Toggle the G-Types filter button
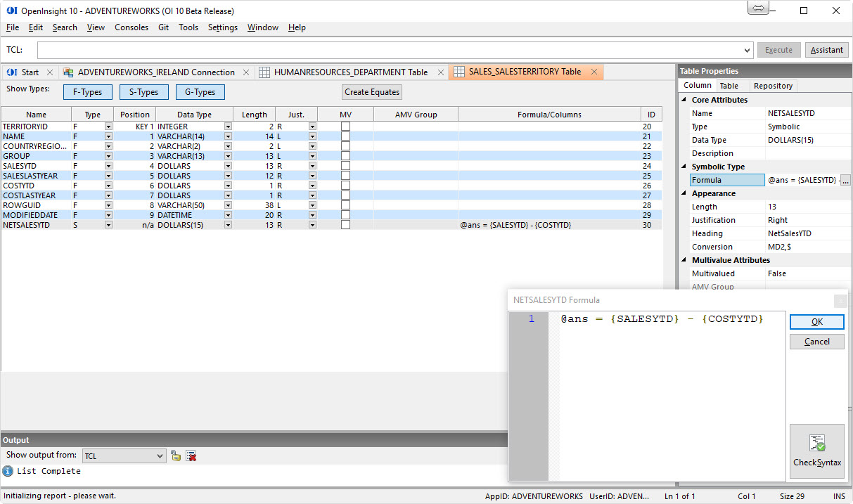This screenshot has width=853, height=504. pos(200,92)
